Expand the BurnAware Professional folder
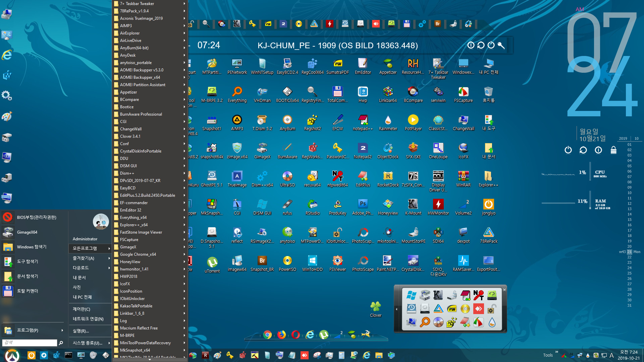Viewport: 644px width, 362px height. (150, 114)
